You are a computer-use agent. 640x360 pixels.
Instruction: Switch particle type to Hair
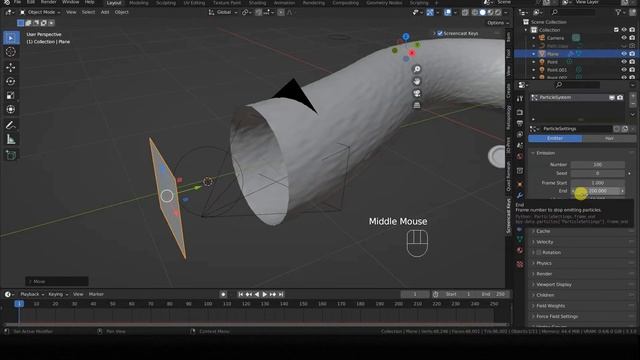point(609,138)
